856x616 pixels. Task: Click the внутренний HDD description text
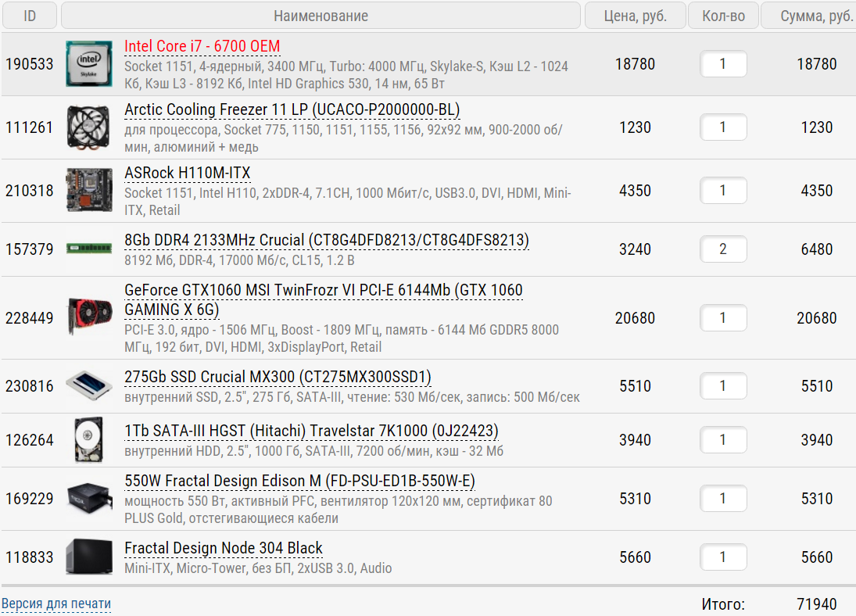314,451
